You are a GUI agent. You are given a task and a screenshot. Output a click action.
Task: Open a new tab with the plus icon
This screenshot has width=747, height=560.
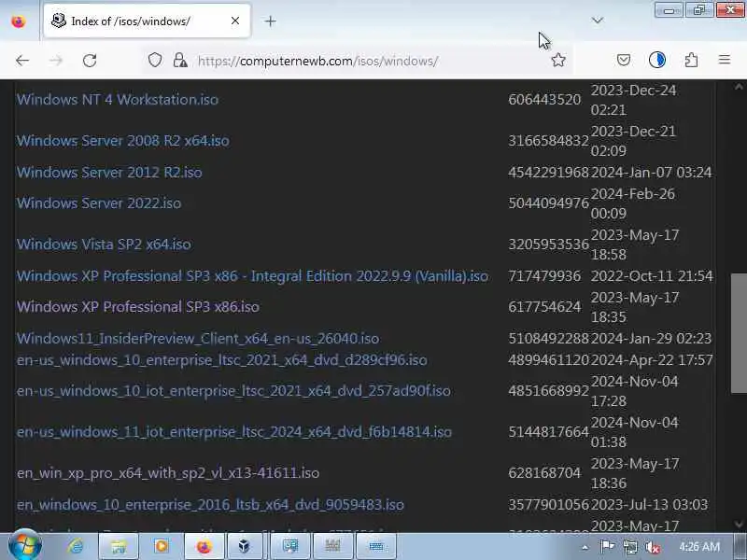[270, 21]
